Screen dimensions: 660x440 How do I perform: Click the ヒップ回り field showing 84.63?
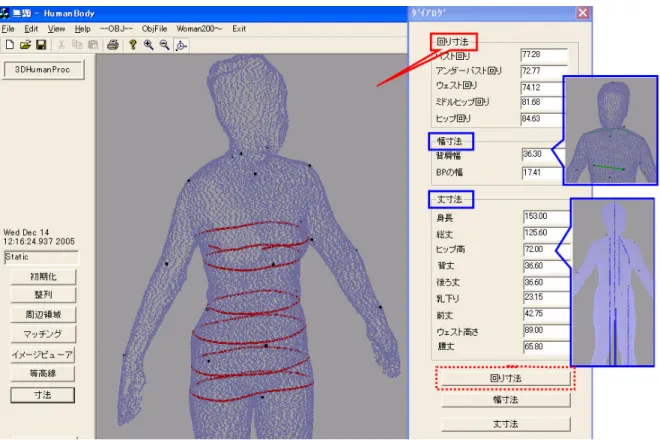(x=542, y=119)
